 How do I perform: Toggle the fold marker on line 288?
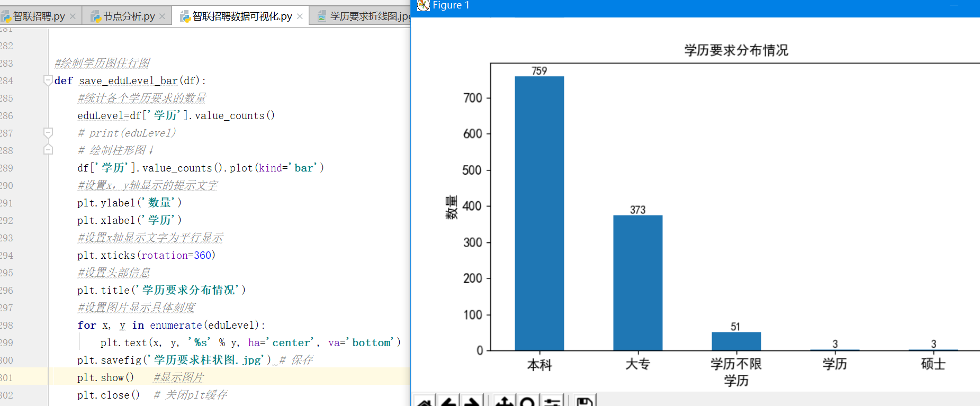[48, 150]
